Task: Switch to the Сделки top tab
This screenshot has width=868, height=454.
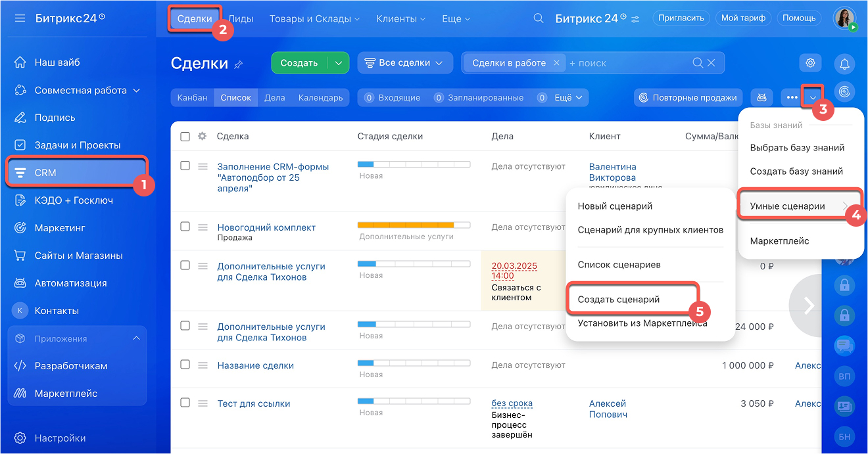Action: [x=195, y=18]
